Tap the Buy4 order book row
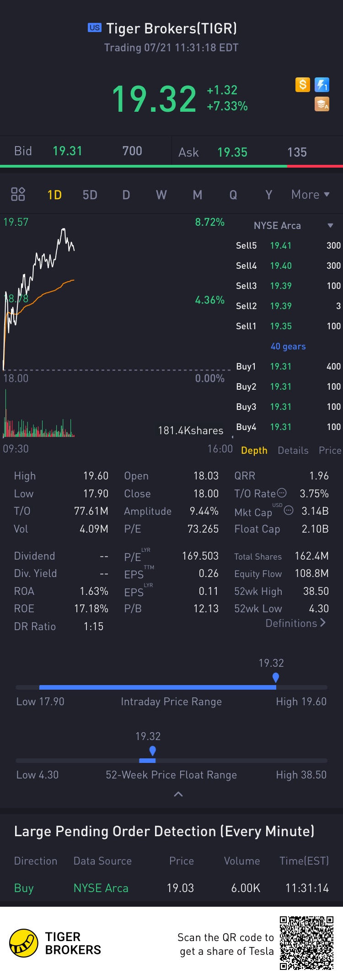 pyautogui.click(x=288, y=427)
